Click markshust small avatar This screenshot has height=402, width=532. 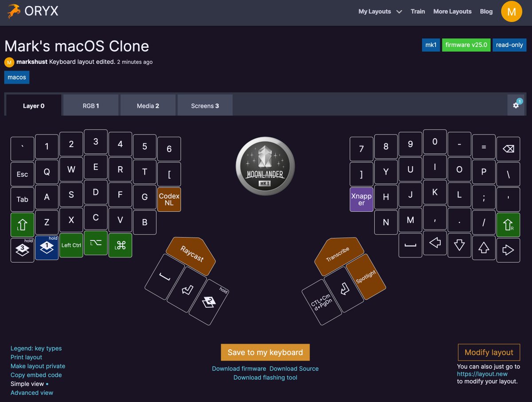[x=9, y=62]
